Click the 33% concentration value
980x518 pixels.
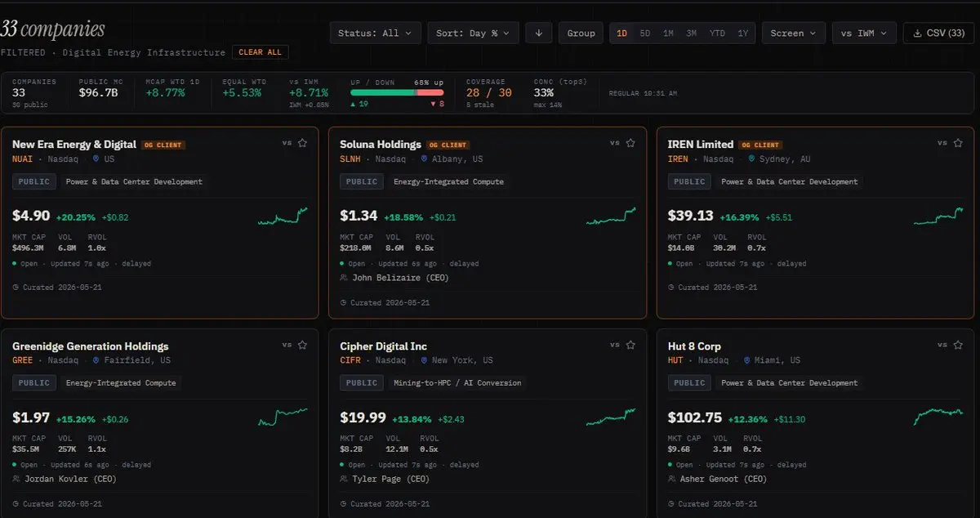[544, 92]
